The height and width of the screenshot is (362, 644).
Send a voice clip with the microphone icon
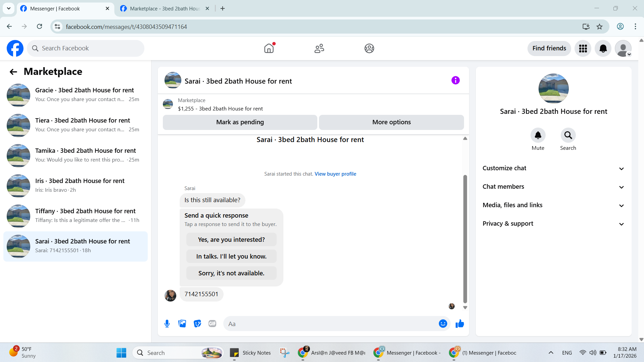coord(167,324)
